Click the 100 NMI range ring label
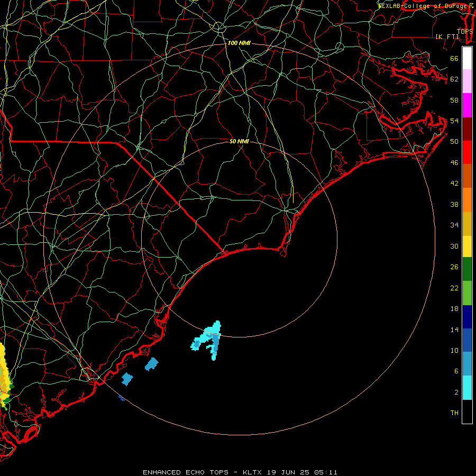Image resolution: width=476 pixels, height=476 pixels. coord(239,43)
